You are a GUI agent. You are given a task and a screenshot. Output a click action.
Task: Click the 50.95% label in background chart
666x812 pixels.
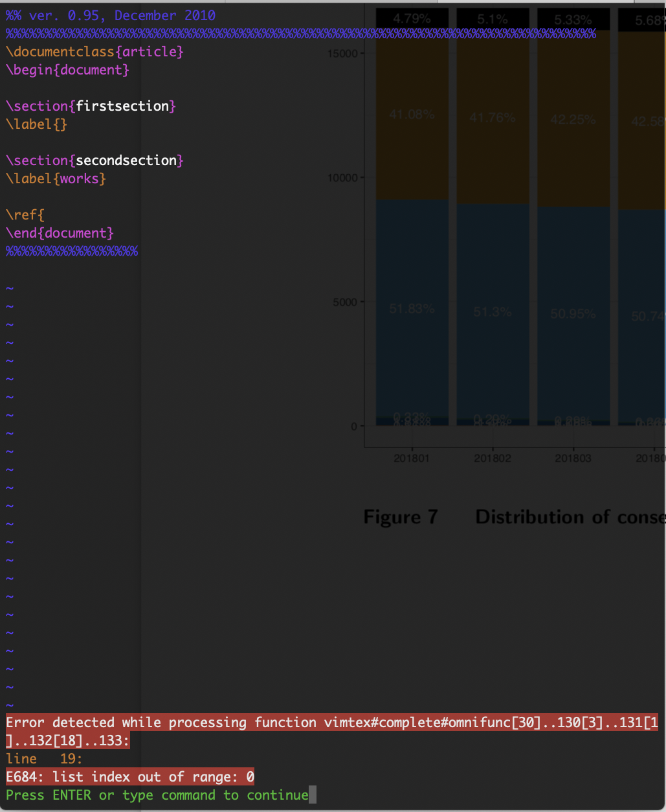pyautogui.click(x=573, y=314)
